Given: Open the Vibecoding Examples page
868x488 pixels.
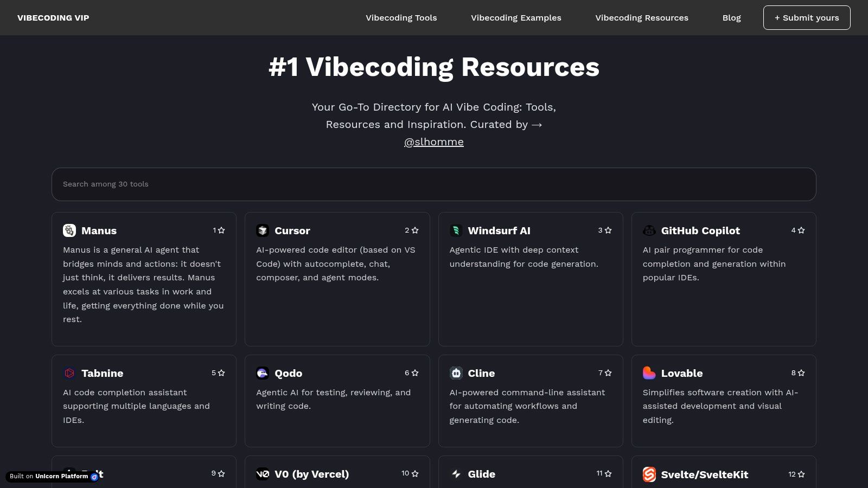Looking at the screenshot, I should [516, 17].
